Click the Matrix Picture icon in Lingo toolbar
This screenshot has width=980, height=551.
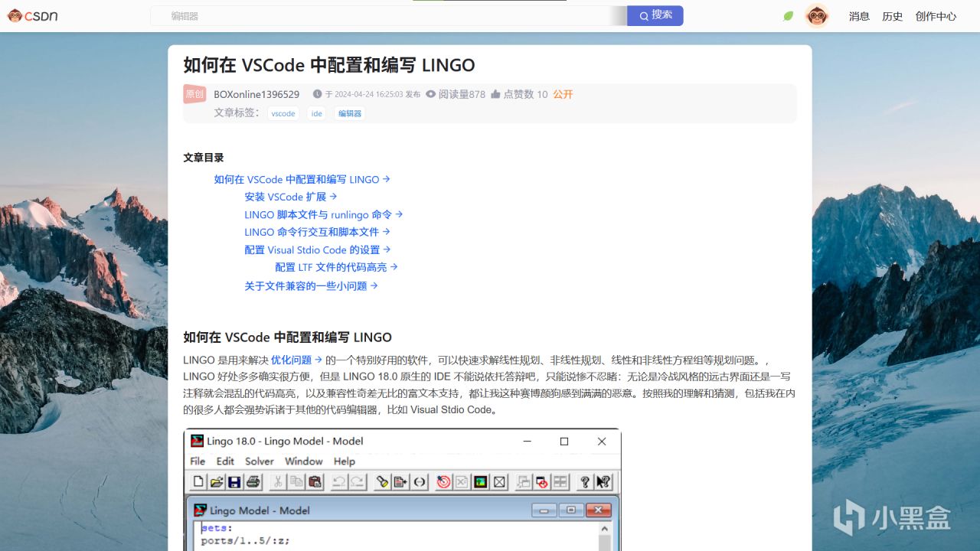point(481,481)
